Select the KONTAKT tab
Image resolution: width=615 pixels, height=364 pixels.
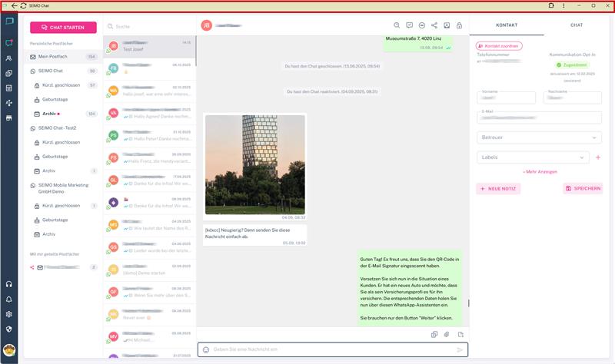point(506,25)
